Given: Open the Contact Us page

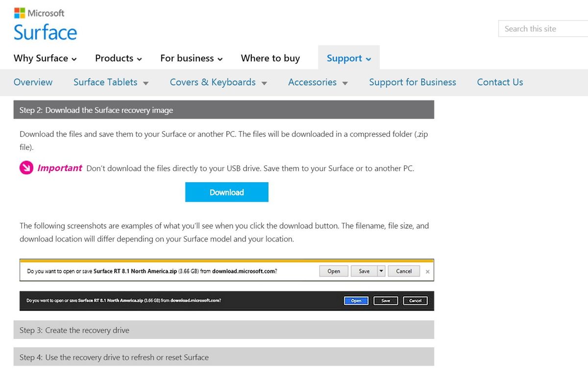Looking at the screenshot, I should coord(500,82).
